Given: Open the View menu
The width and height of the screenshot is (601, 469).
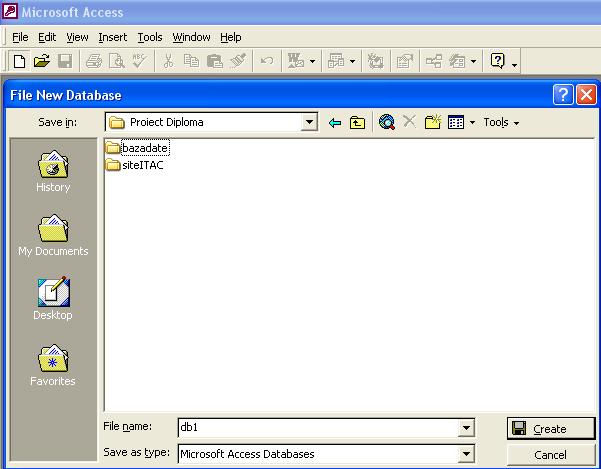Looking at the screenshot, I should point(77,37).
